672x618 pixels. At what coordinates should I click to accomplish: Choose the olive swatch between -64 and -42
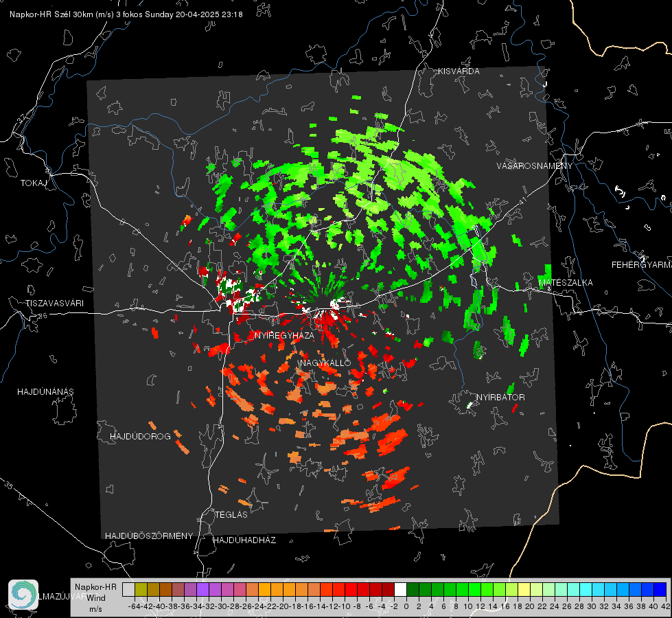(141, 589)
